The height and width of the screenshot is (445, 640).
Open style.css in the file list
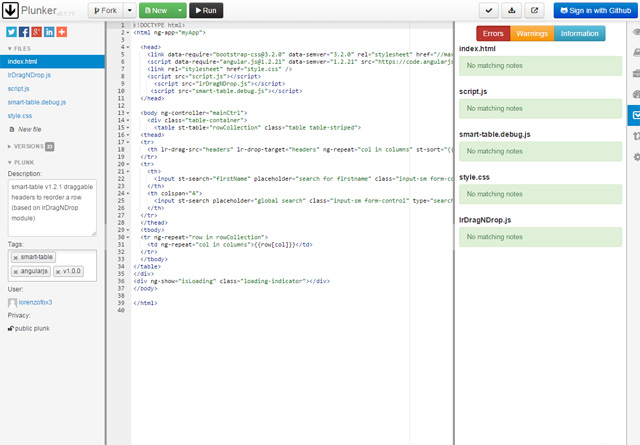(x=20, y=116)
